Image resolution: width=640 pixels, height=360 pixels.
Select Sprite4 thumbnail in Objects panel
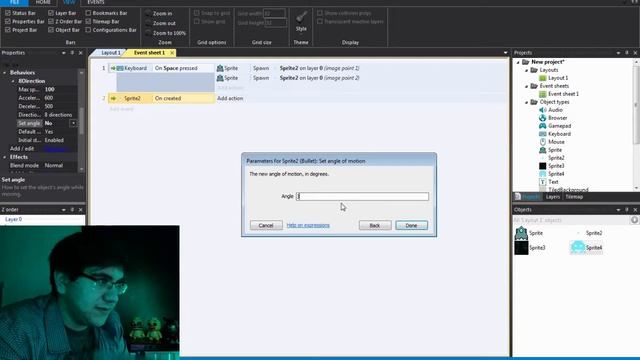pyautogui.click(x=578, y=247)
